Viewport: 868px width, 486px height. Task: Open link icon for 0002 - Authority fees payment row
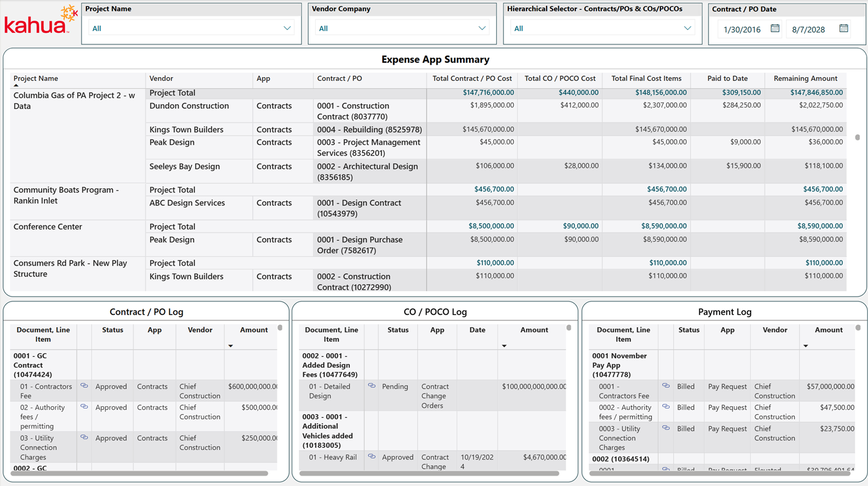click(x=666, y=407)
